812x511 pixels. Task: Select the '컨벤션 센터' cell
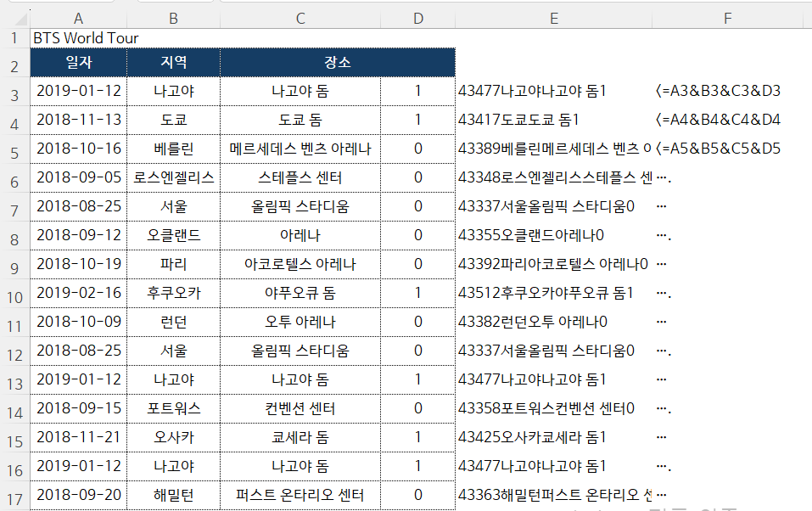(300, 408)
